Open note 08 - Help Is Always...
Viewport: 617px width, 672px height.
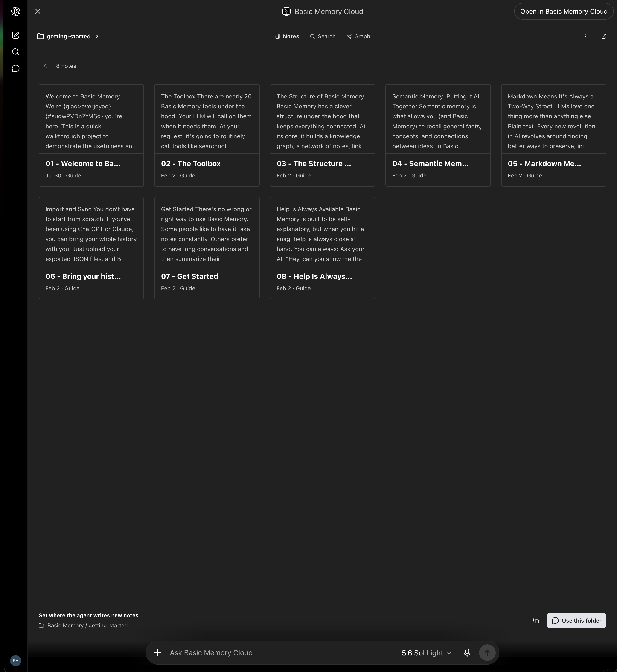point(322,248)
